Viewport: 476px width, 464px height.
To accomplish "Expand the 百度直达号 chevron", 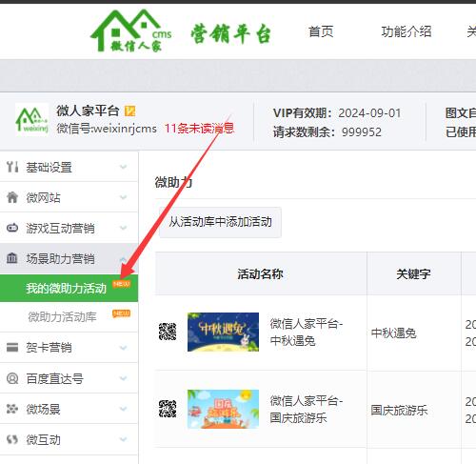I will coord(124,378).
